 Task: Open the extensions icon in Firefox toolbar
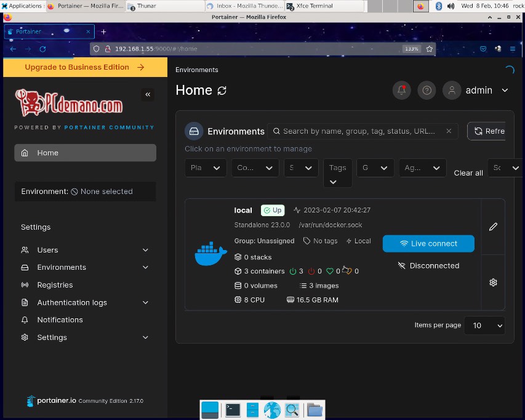pyautogui.click(x=498, y=49)
